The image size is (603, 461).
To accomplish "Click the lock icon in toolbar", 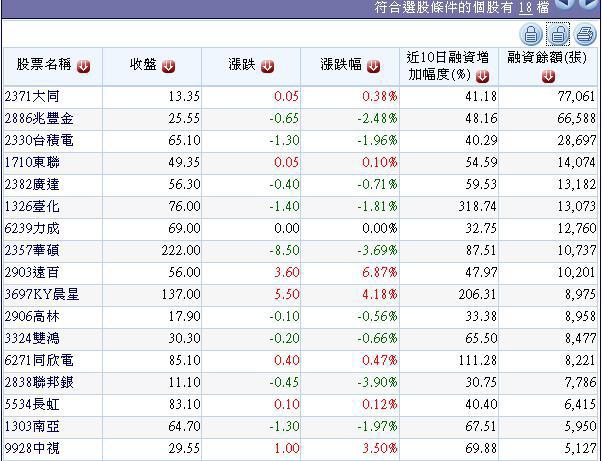I will [x=531, y=34].
